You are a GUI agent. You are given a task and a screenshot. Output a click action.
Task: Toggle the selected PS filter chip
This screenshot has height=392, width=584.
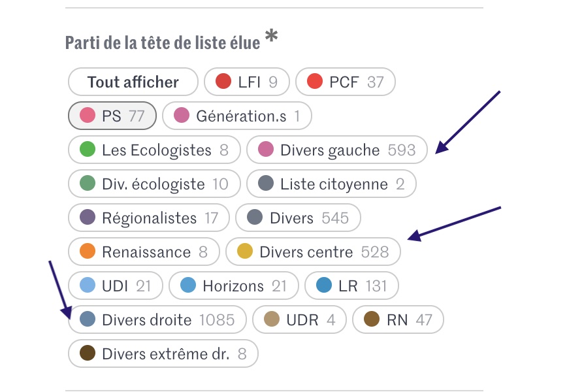[x=112, y=116]
